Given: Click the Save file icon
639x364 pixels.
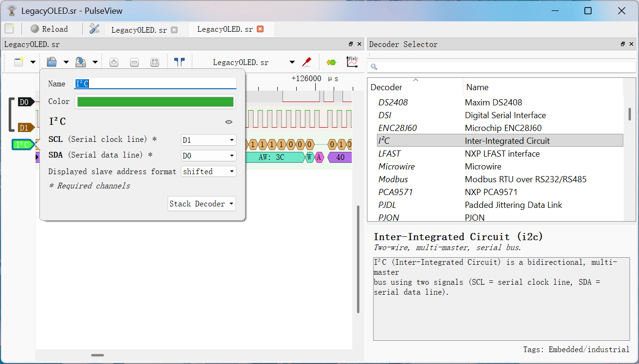Looking at the screenshot, I should pyautogui.click(x=81, y=62).
